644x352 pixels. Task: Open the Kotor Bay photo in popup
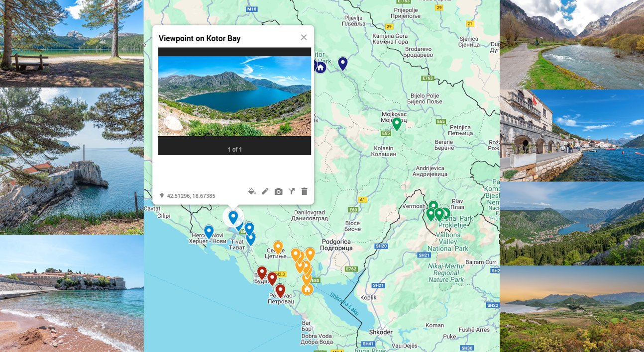pyautogui.click(x=234, y=96)
